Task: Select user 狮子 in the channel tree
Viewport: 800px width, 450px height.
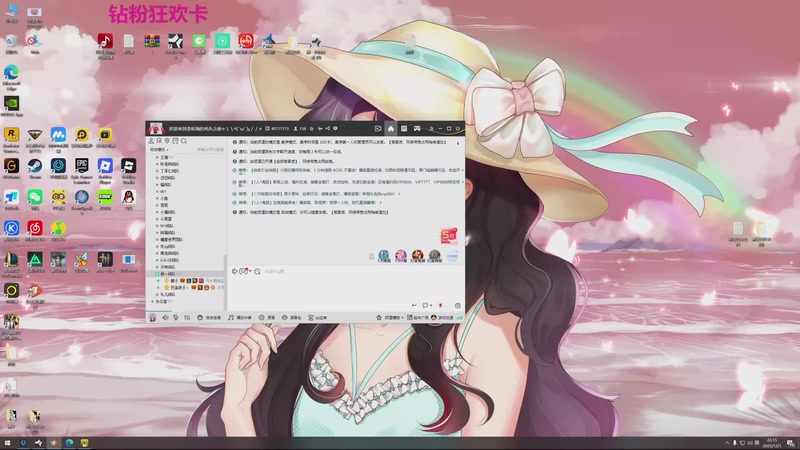Action: point(174,281)
